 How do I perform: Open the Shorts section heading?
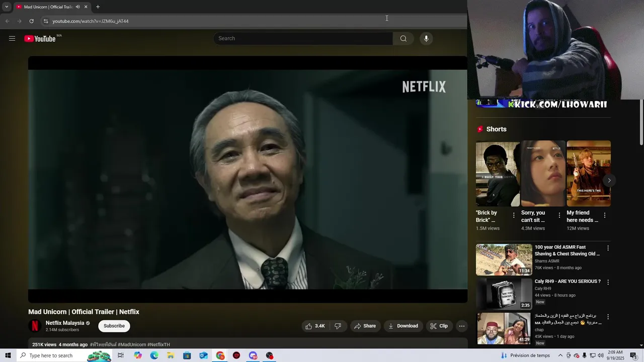496,129
